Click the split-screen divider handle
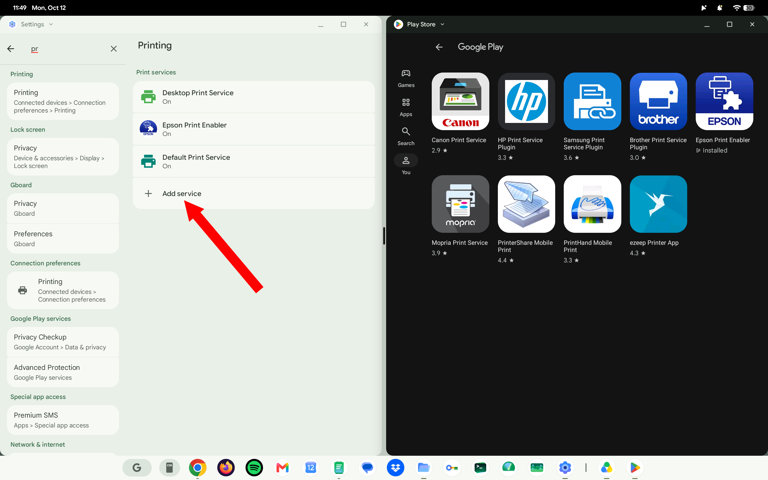Screen dimensions: 768x480 (x=384, y=236)
